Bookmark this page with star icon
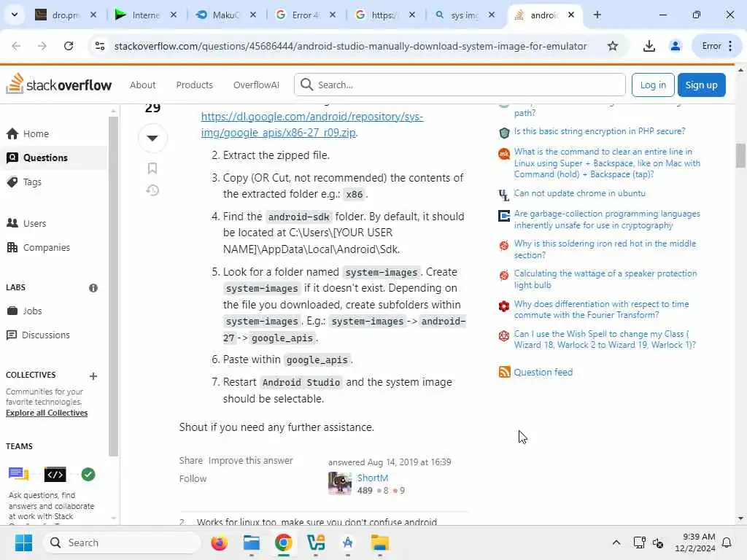 pyautogui.click(x=613, y=46)
